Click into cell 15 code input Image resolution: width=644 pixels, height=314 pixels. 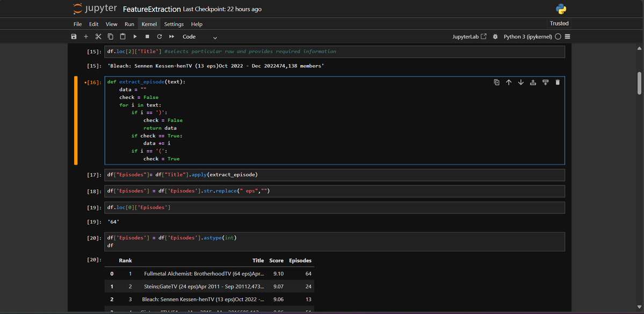point(335,52)
